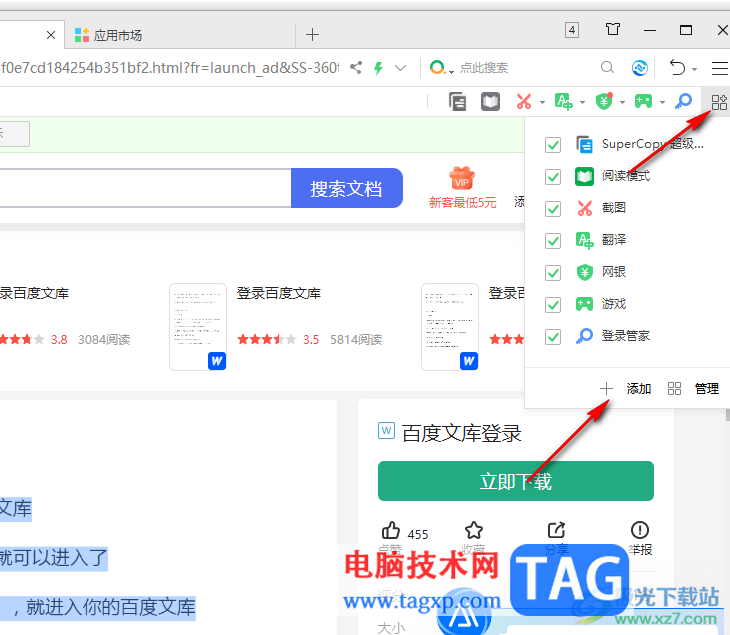Open the search engine selector arrow
The width and height of the screenshot is (730, 635).
point(451,72)
